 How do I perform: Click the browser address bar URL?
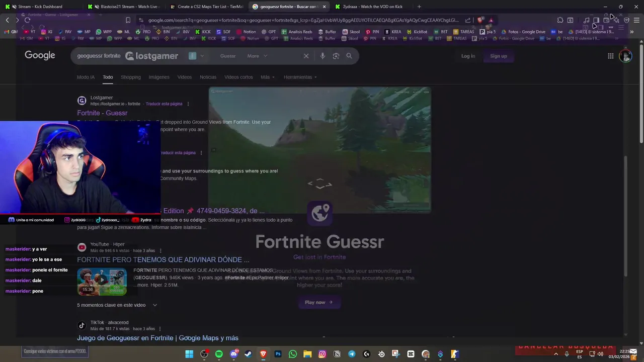[303, 20]
